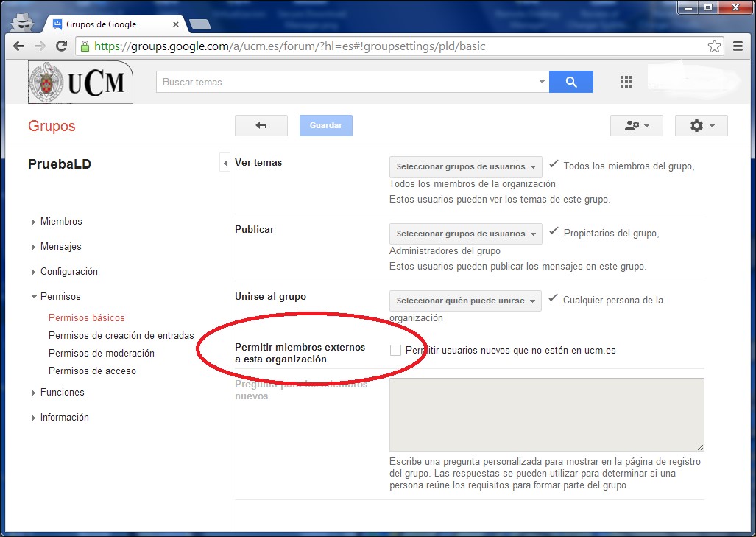Open search options dropdown arrow
The height and width of the screenshot is (537, 756).
tap(542, 82)
